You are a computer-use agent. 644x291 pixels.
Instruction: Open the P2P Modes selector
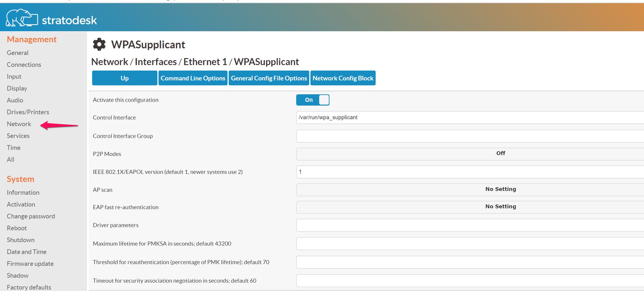click(468, 153)
